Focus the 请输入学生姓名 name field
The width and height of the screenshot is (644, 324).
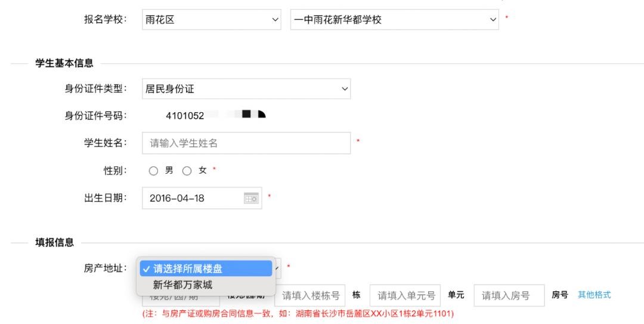click(246, 143)
